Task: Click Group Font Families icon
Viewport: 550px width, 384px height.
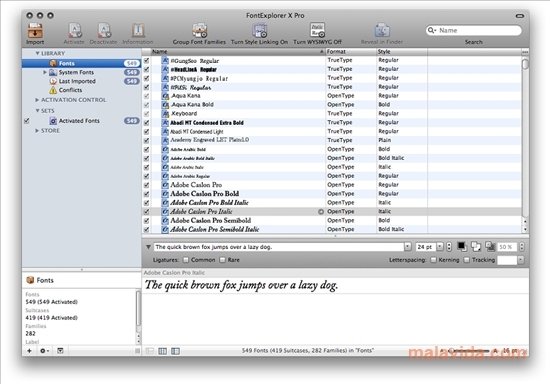Action: tap(199, 31)
